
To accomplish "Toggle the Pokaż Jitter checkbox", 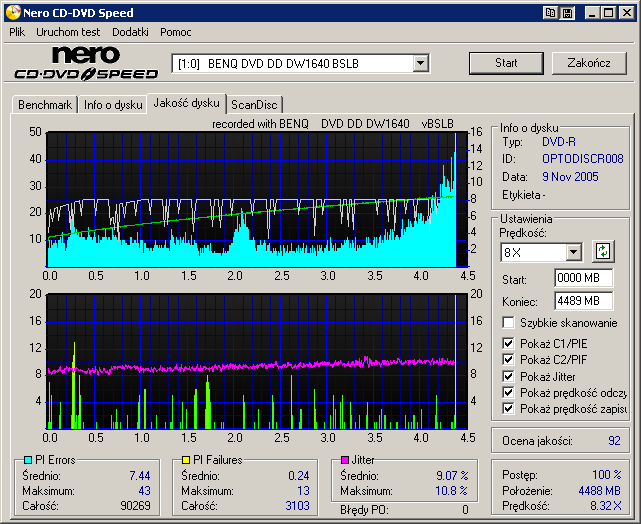I will click(508, 376).
